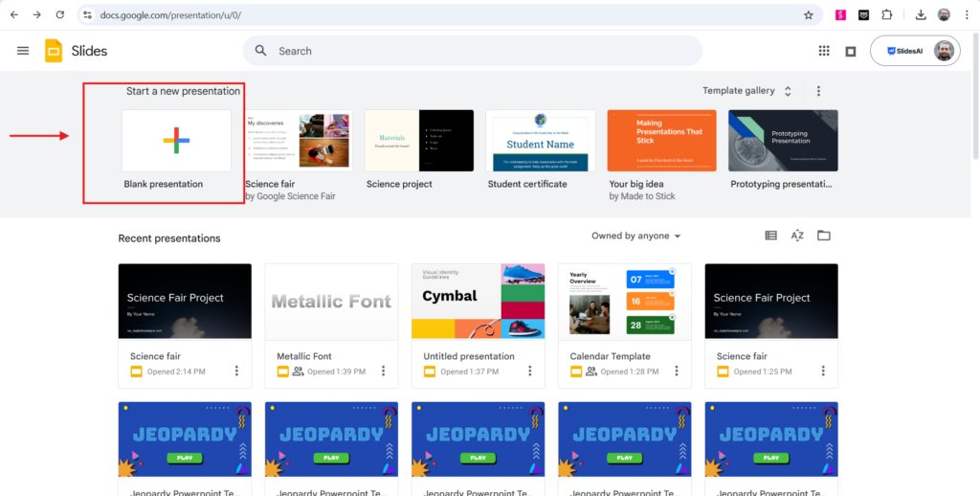The image size is (980, 496).
Task: Expand the Template gallery
Action: point(746,91)
